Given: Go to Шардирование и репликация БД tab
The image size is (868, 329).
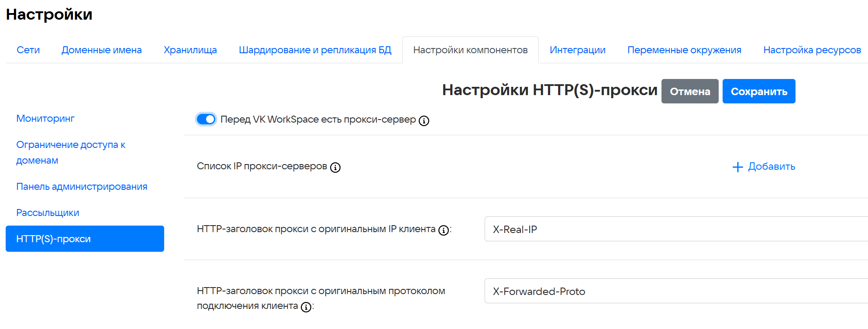Looking at the screenshot, I should click(315, 50).
